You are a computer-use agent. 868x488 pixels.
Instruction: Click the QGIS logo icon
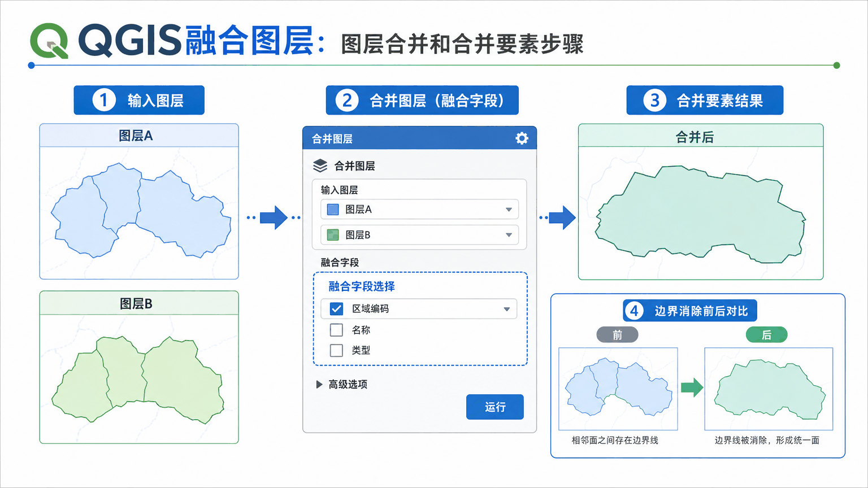[49, 41]
